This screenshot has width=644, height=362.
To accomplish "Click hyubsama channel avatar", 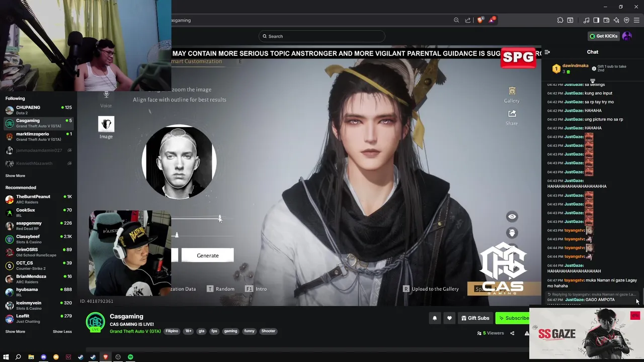I will [x=10, y=292].
